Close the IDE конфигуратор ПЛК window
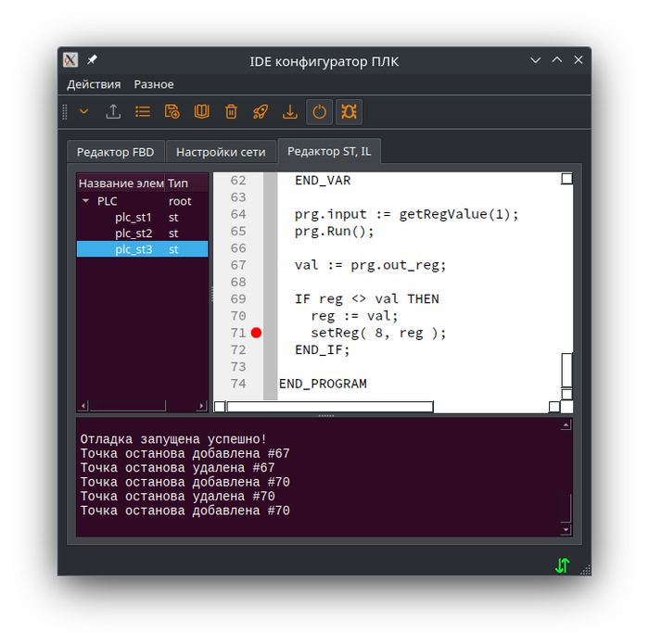 pyautogui.click(x=579, y=60)
